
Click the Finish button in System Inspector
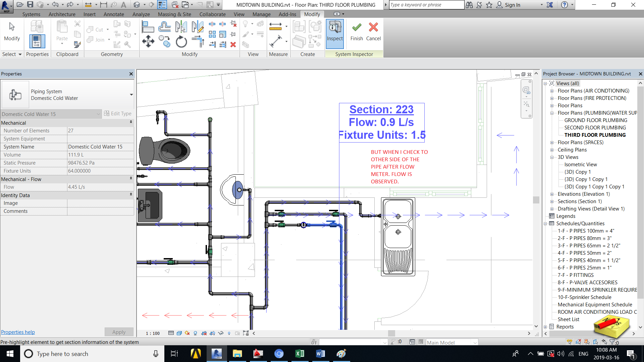click(356, 32)
